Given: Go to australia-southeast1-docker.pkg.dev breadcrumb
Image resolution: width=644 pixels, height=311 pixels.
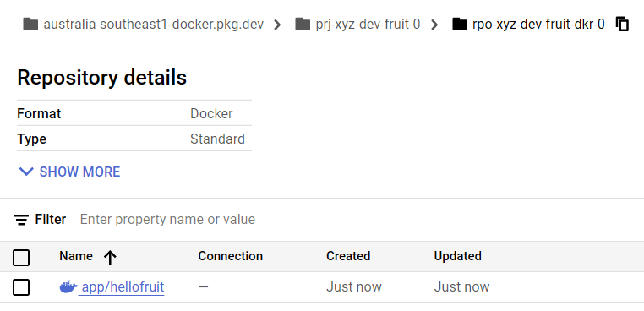Looking at the screenshot, I should (x=153, y=25).
